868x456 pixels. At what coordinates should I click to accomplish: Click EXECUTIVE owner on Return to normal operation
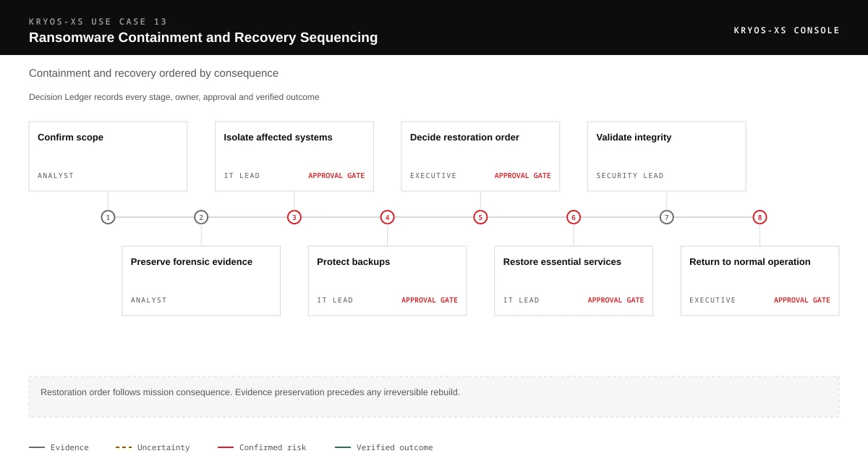tap(712, 300)
